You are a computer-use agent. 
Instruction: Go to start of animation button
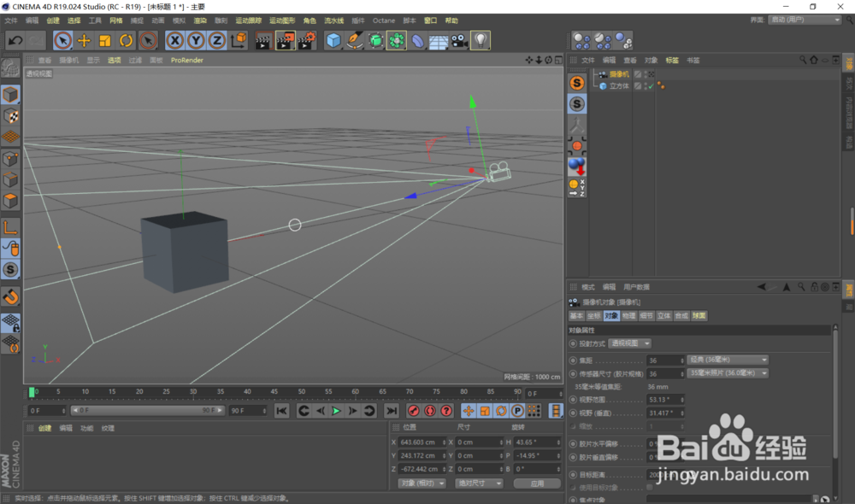[x=281, y=412]
